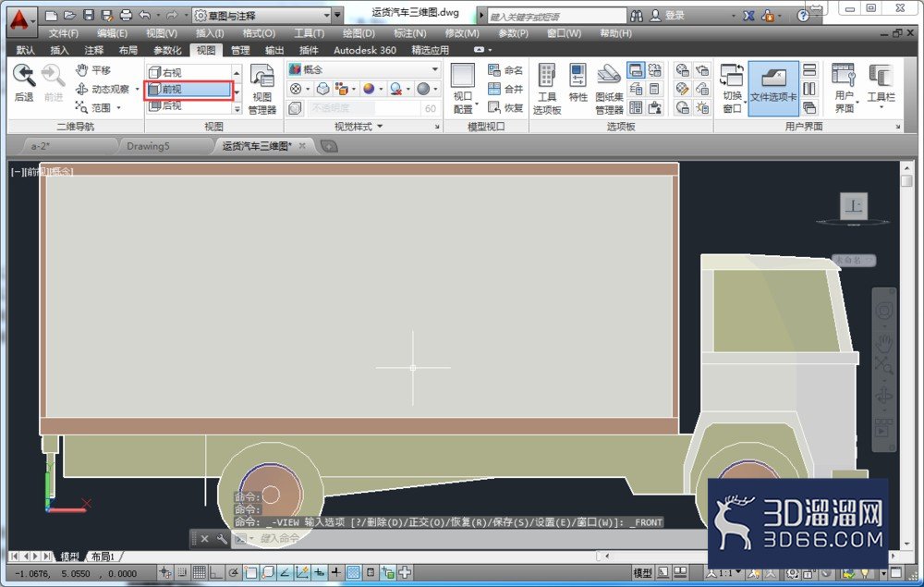Open the 文件(F) menu
The image size is (924, 587).
(x=64, y=33)
